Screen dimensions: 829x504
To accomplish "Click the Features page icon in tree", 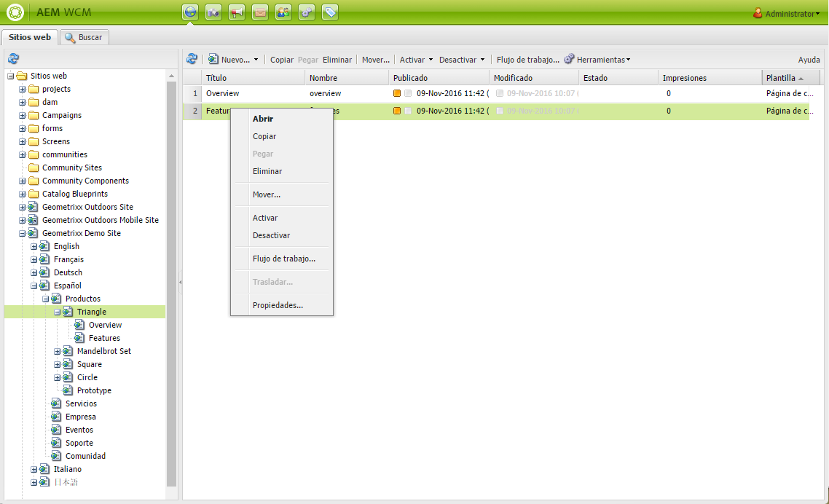I will 79,338.
